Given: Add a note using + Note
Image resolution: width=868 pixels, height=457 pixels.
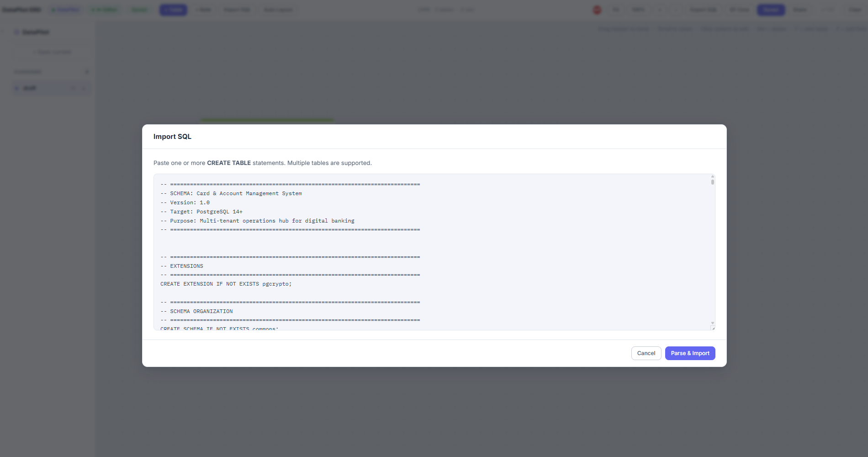Looking at the screenshot, I should coord(204,9).
